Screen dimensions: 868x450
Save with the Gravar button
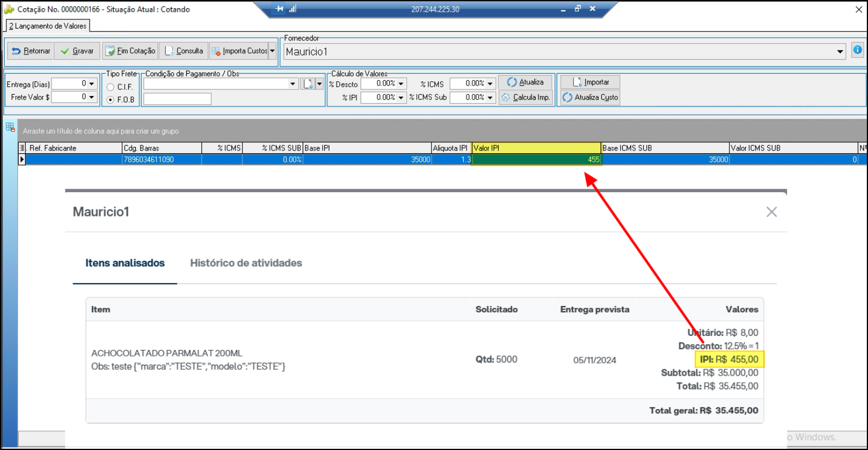pyautogui.click(x=77, y=51)
